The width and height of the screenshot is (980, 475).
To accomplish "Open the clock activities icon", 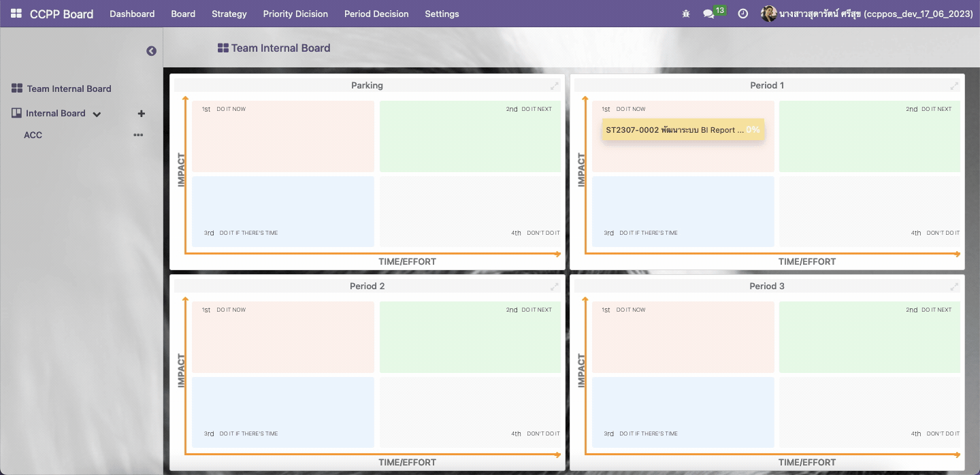I will (x=743, y=14).
